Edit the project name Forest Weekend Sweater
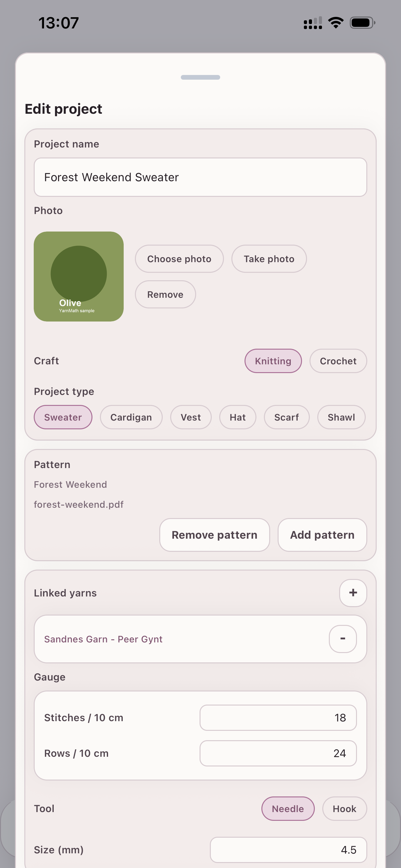The width and height of the screenshot is (401, 868). 200,177
